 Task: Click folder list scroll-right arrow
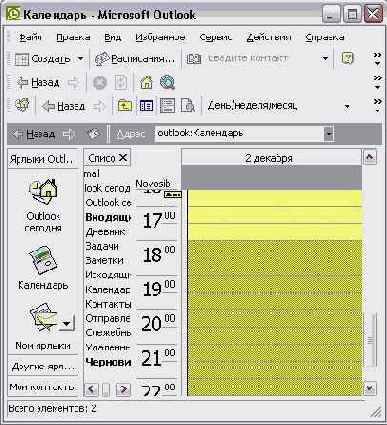pyautogui.click(x=123, y=389)
